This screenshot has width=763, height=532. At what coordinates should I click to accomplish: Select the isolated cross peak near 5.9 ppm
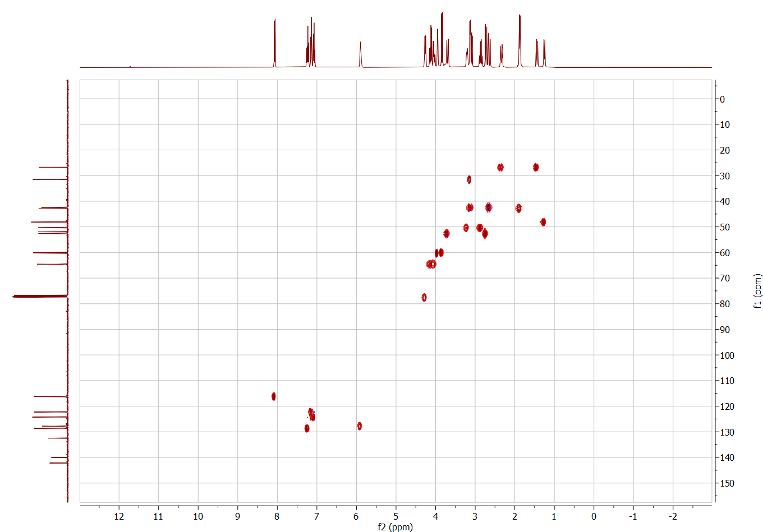click(360, 426)
